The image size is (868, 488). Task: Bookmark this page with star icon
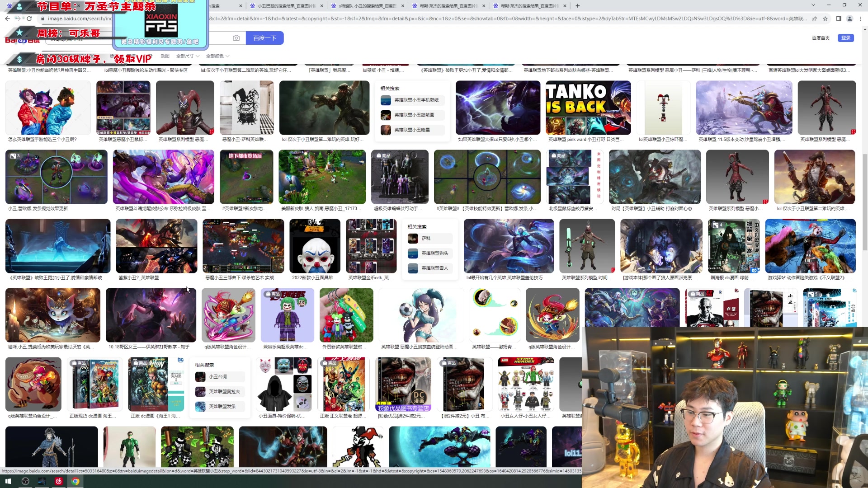pyautogui.click(x=825, y=19)
